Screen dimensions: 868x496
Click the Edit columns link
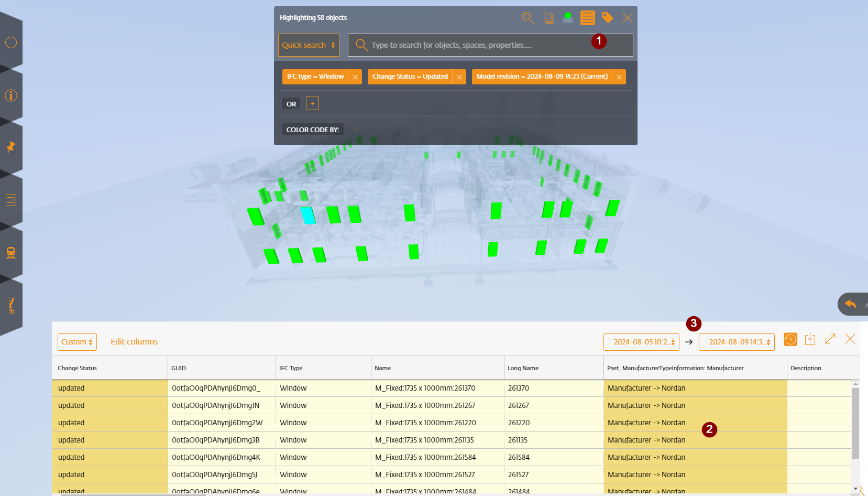134,342
